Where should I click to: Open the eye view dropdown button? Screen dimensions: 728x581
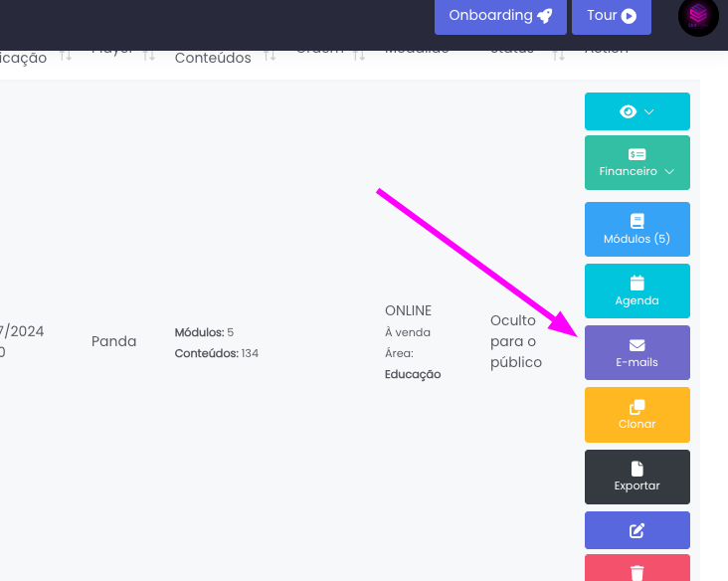[x=637, y=111]
